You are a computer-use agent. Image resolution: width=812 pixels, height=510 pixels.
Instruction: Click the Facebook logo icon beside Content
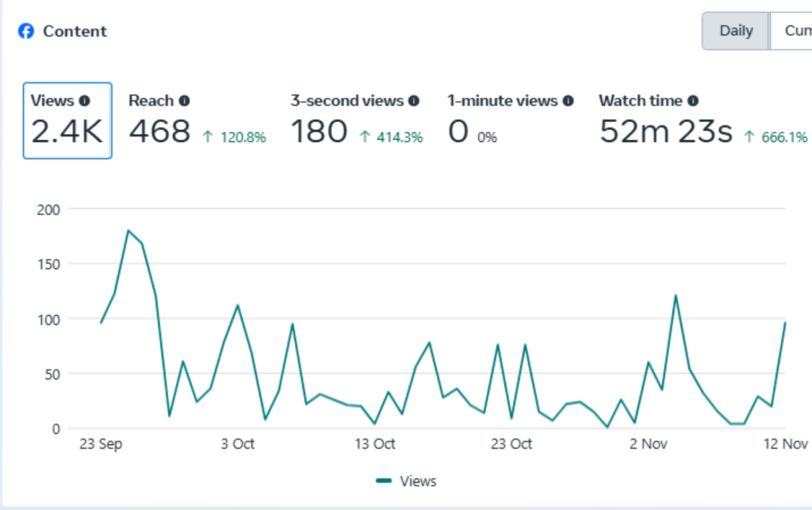pyautogui.click(x=26, y=31)
